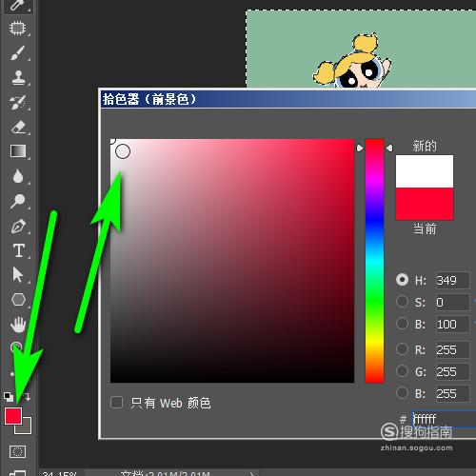The height and width of the screenshot is (476, 476).
Task: Select the S saturation radio button
Action: click(x=402, y=302)
